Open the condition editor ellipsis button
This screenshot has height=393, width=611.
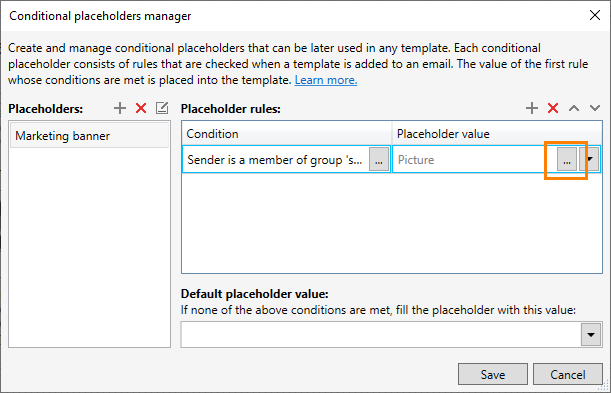click(x=379, y=159)
